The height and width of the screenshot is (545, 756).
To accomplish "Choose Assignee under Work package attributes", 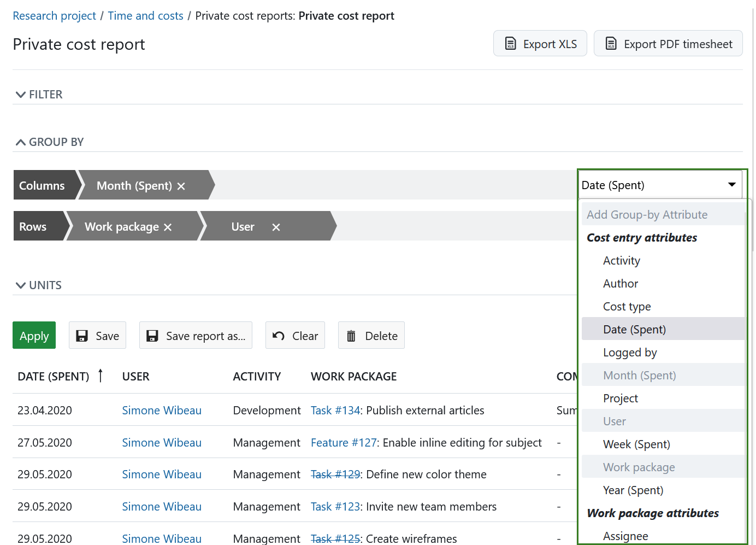I will [x=625, y=536].
